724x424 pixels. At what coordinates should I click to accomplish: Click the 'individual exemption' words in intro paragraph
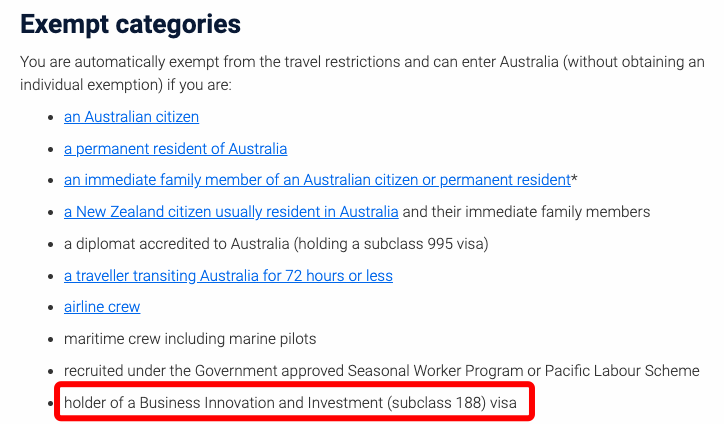90,85
